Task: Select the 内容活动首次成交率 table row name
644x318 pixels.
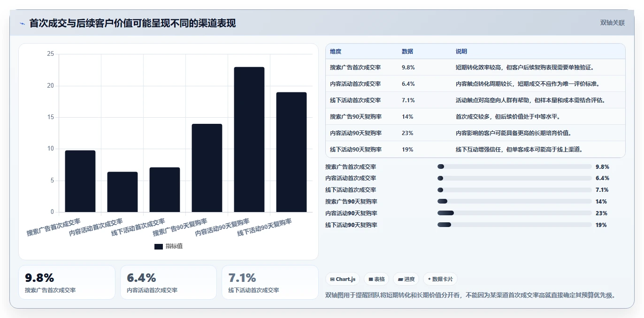Action: [x=355, y=84]
